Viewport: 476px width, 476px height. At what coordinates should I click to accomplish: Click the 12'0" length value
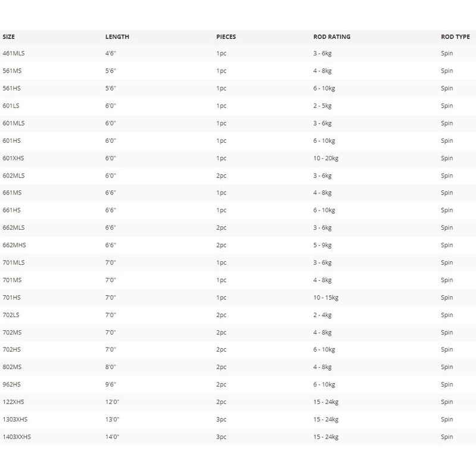tap(112, 402)
